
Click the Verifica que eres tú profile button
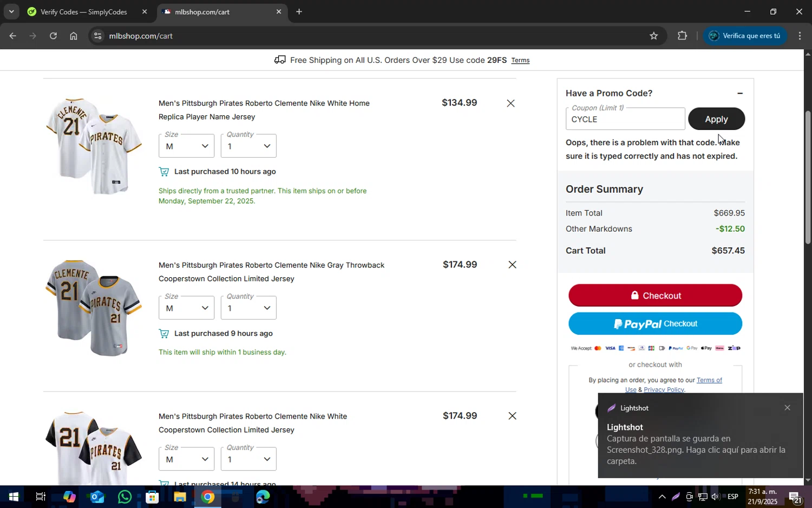click(x=745, y=36)
